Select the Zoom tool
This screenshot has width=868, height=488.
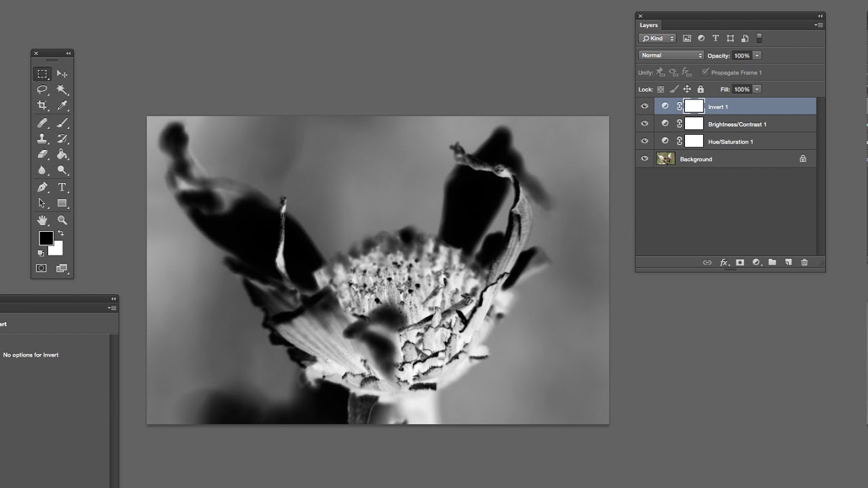(62, 220)
